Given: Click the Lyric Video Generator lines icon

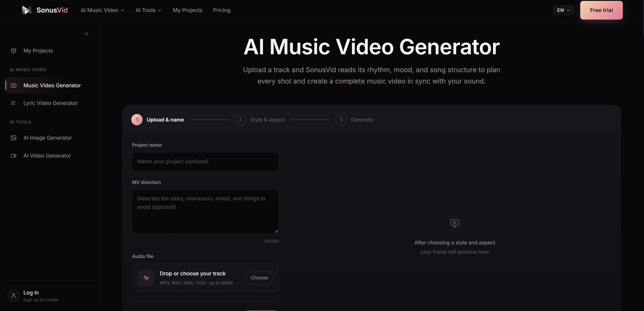Looking at the screenshot, I should [13, 103].
